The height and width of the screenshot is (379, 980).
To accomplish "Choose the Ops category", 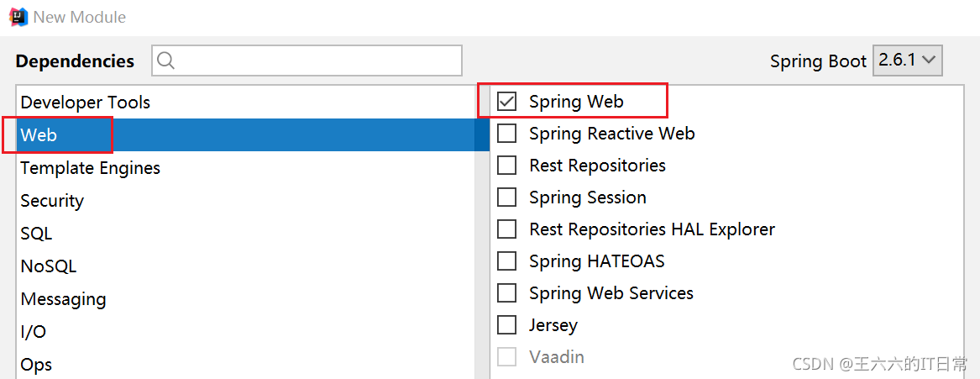I will point(245,364).
